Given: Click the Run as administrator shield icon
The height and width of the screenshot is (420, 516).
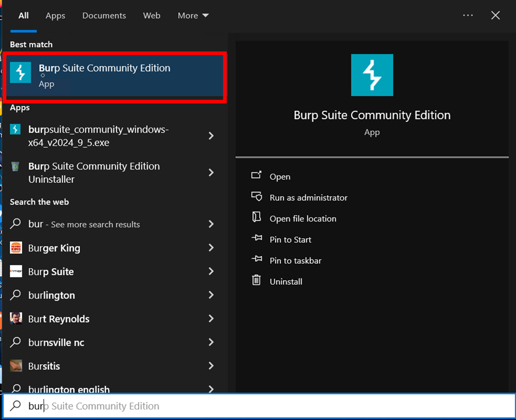Looking at the screenshot, I should pyautogui.click(x=257, y=196).
